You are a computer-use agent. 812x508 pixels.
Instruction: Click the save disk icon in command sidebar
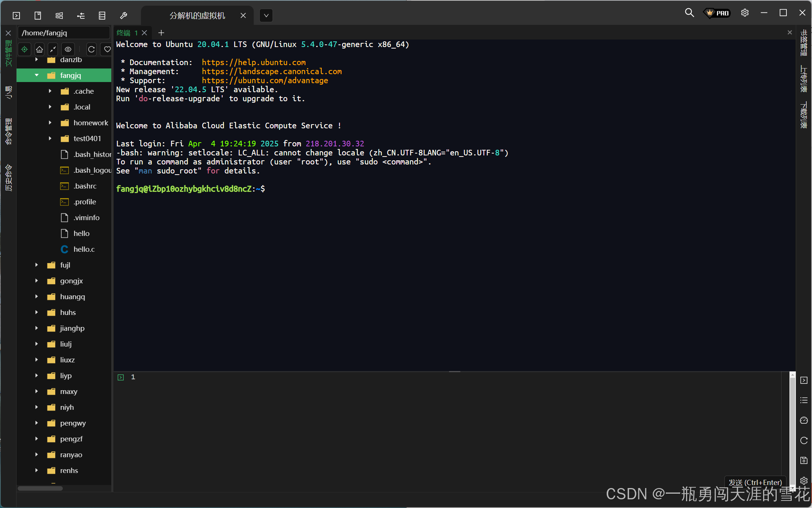pos(804,460)
